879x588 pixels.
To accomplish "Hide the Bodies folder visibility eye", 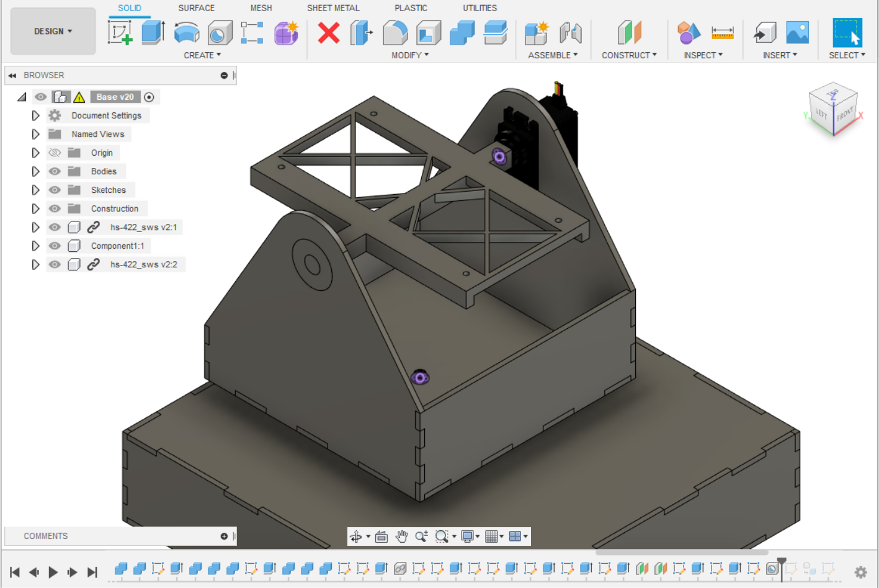I will pos(55,171).
